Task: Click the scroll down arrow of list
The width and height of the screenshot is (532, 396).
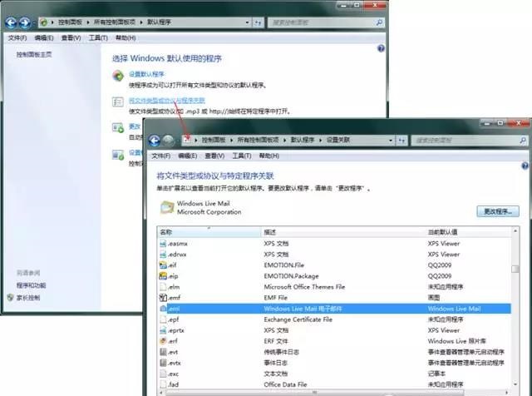Action: (x=515, y=384)
